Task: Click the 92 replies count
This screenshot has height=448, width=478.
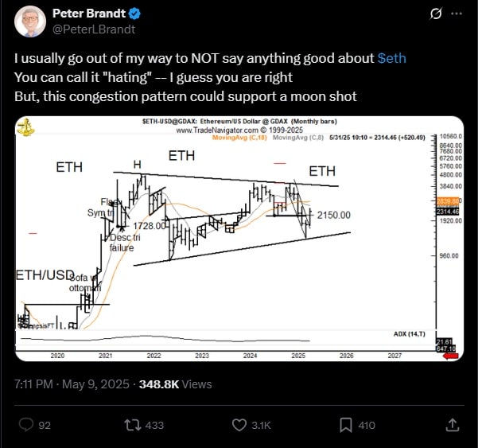Action: 45,425
